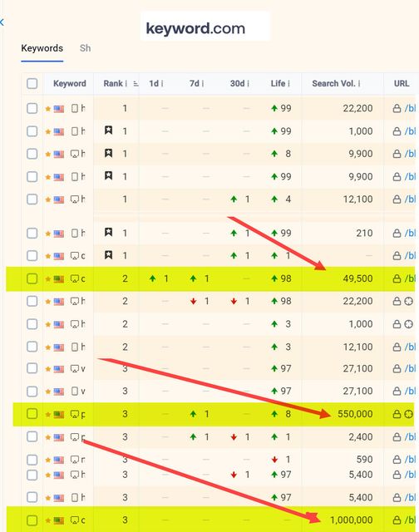Select the checkbox for the 210 search volume row
419x532 pixels.
point(32,233)
